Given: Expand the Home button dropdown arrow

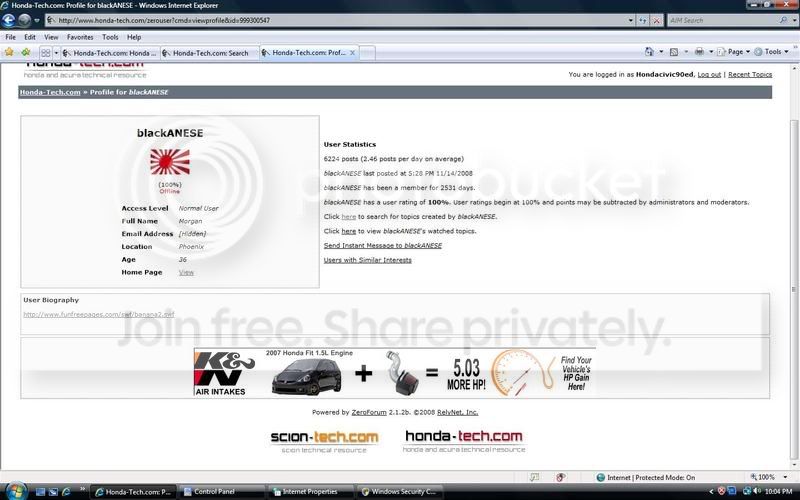Looking at the screenshot, I should coord(661,52).
